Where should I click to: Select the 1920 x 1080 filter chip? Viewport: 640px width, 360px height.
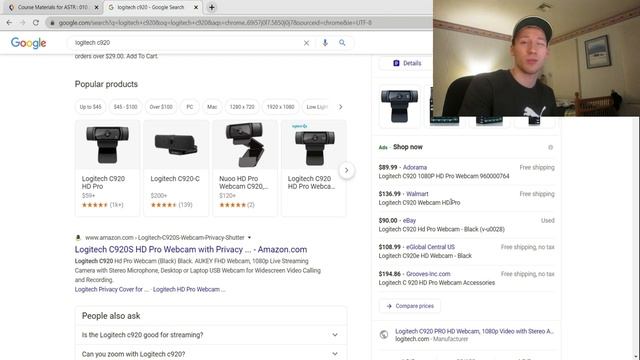pos(280,107)
